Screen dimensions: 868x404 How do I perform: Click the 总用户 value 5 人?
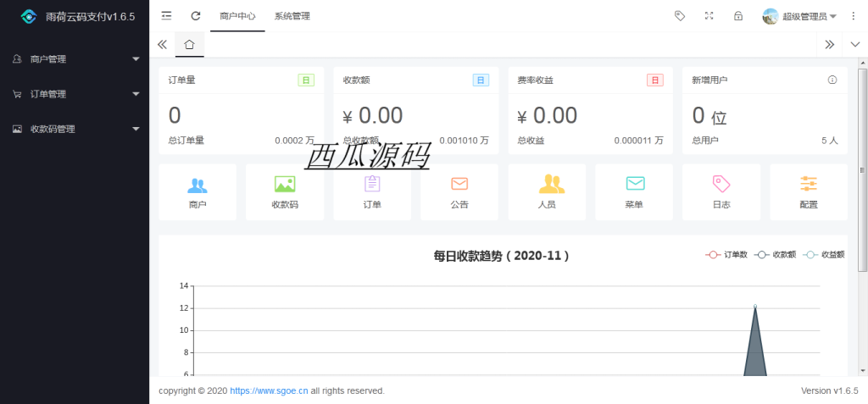point(830,141)
